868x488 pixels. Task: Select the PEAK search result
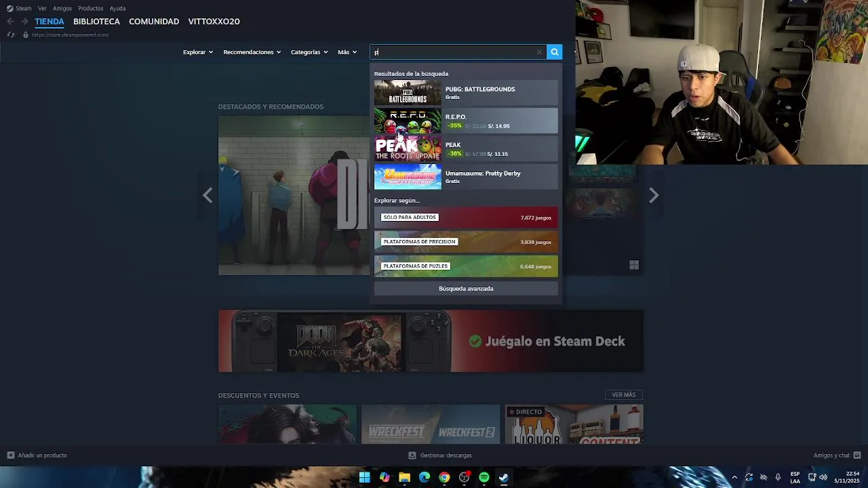tap(466, 149)
